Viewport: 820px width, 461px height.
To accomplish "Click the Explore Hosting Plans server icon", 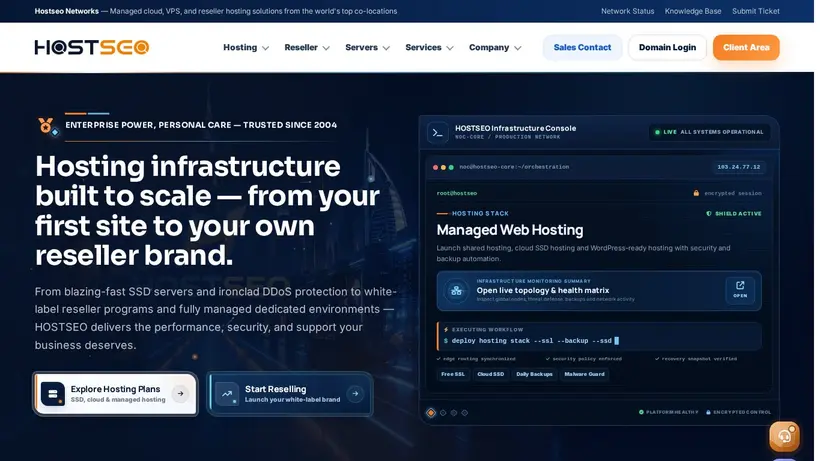I will pyautogui.click(x=53, y=394).
